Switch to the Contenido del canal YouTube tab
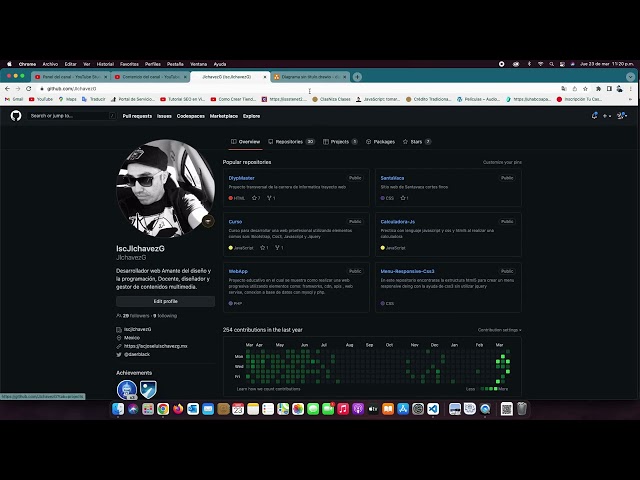The width and height of the screenshot is (640, 480). click(151, 77)
